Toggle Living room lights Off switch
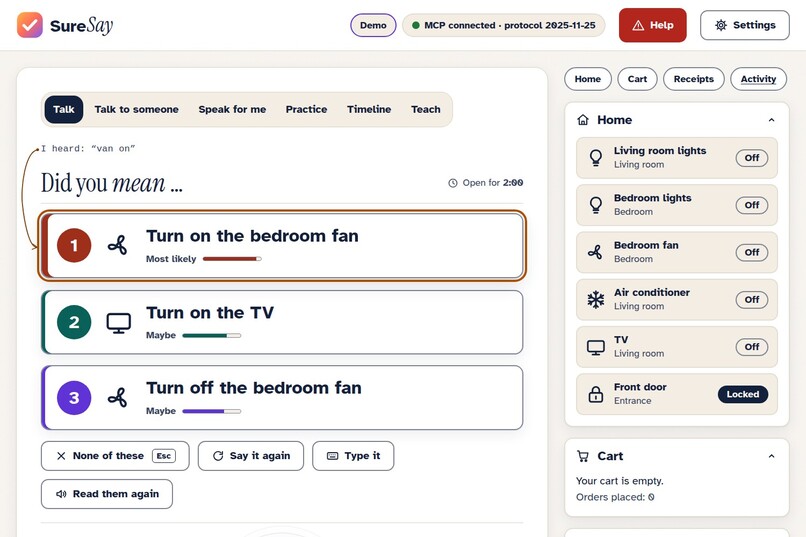 coord(752,158)
